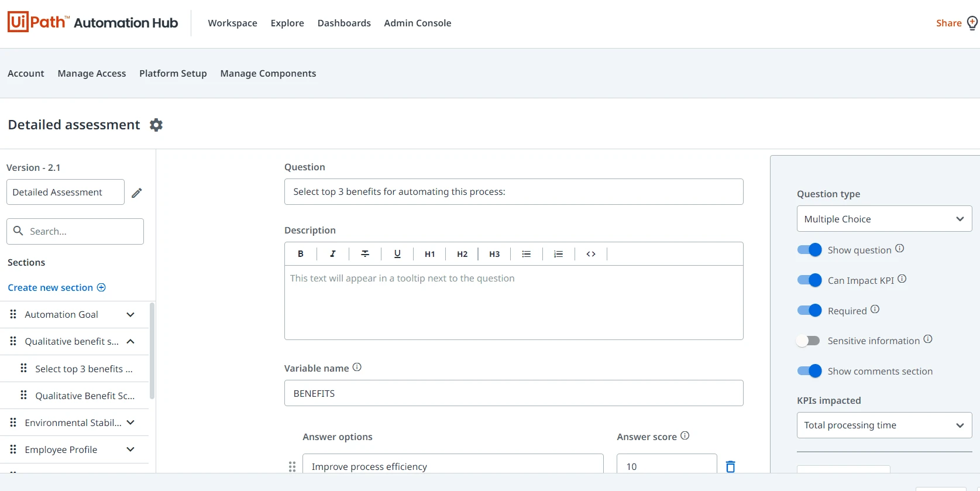The height and width of the screenshot is (491, 980).
Task: Insert bulleted list in description
Action: [527, 254]
